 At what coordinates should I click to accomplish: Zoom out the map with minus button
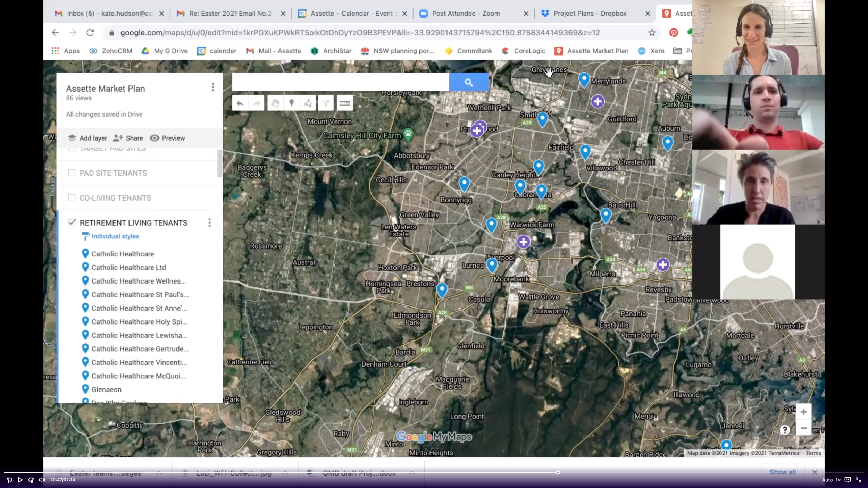tap(803, 428)
